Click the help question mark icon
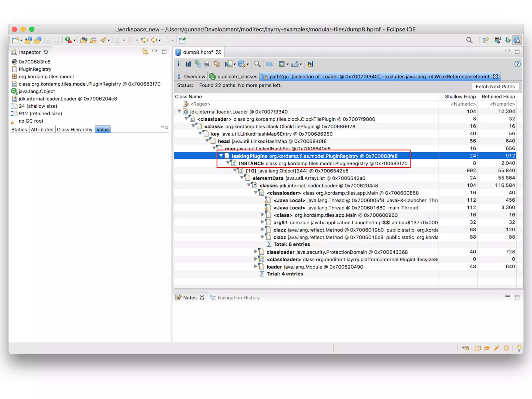The height and width of the screenshot is (399, 532). 517,64
